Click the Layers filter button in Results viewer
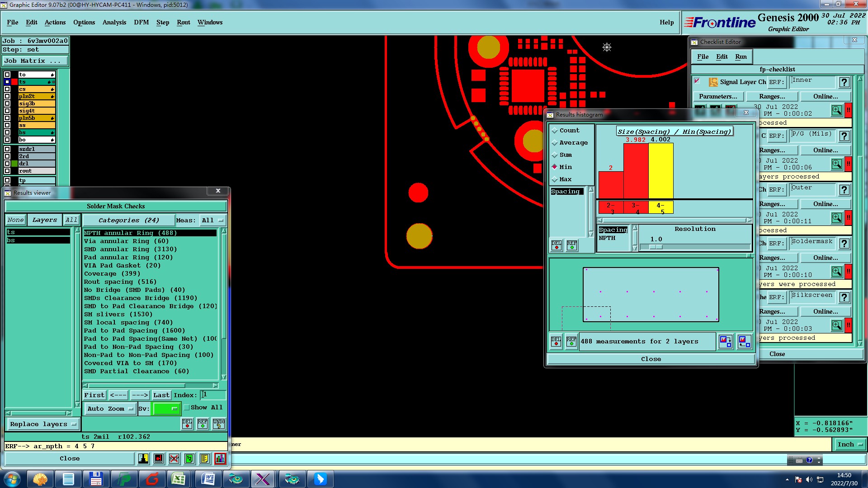 point(44,220)
